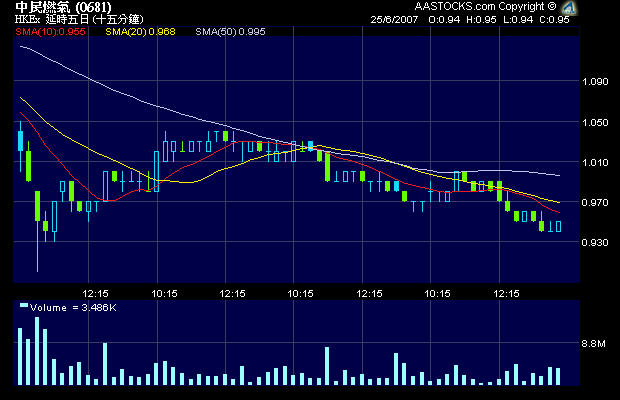Click the low value L:0.94
This screenshot has height=400, width=620.
coord(518,20)
